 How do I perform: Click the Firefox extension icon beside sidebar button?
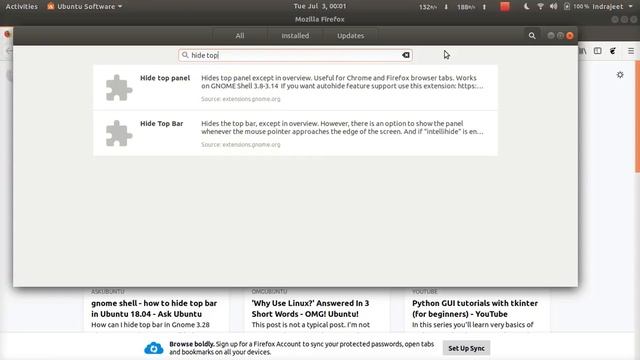(x=613, y=51)
